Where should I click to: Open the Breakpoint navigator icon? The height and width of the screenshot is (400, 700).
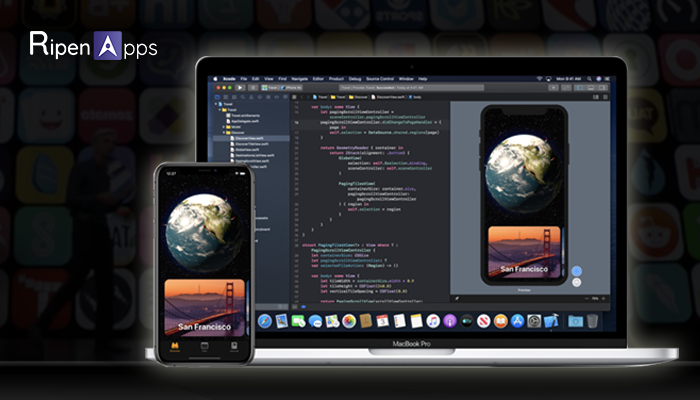277,97
